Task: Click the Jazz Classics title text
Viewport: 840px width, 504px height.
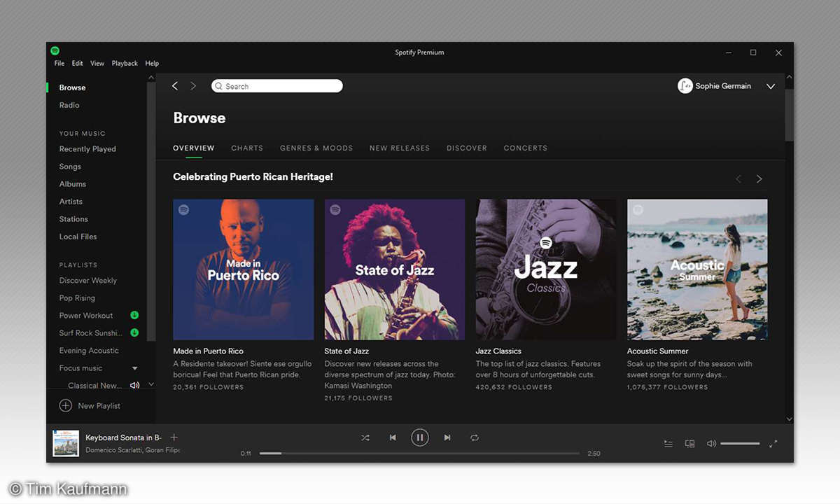Action: click(498, 351)
